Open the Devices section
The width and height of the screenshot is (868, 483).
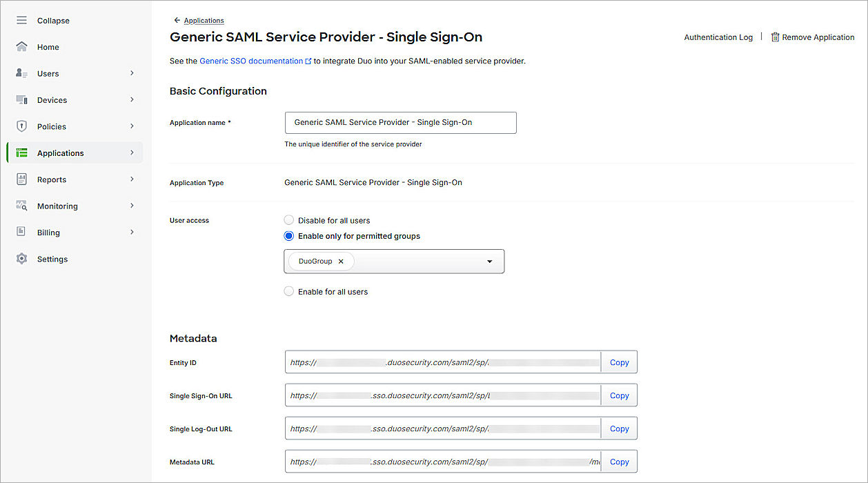tap(52, 99)
